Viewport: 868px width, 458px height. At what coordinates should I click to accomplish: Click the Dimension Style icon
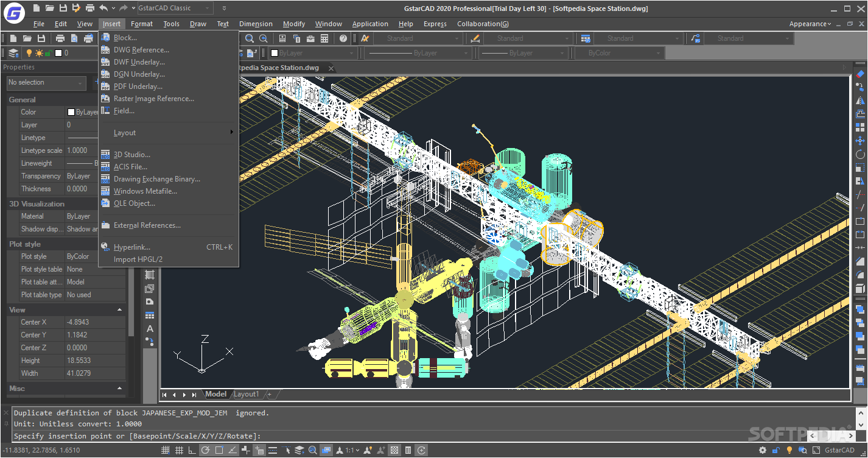coord(475,38)
